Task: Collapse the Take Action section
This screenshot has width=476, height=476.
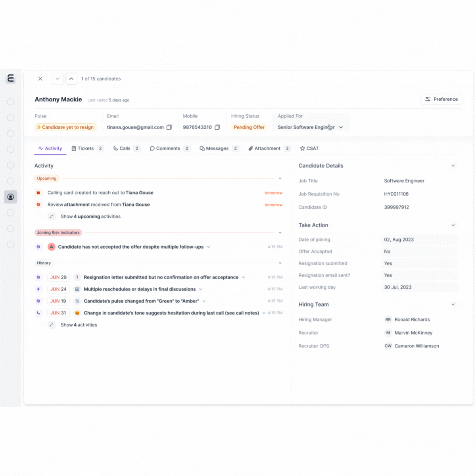Action: [453, 225]
